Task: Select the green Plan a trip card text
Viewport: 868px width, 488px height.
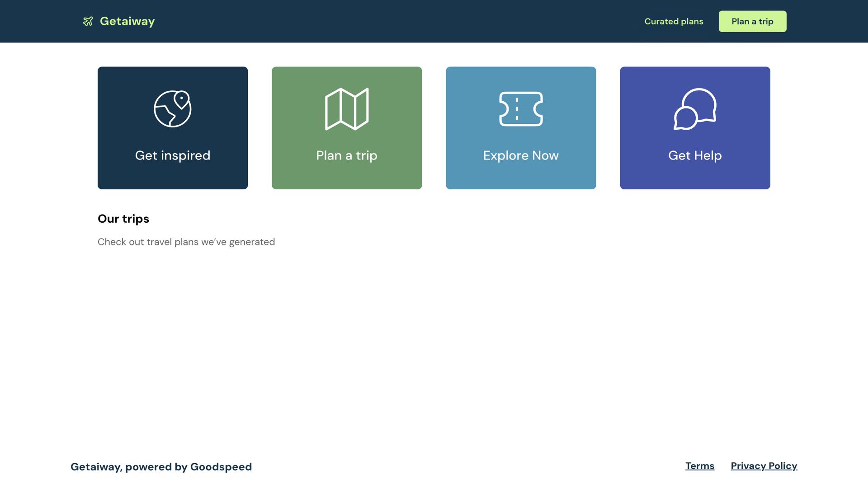Action: coord(347,155)
